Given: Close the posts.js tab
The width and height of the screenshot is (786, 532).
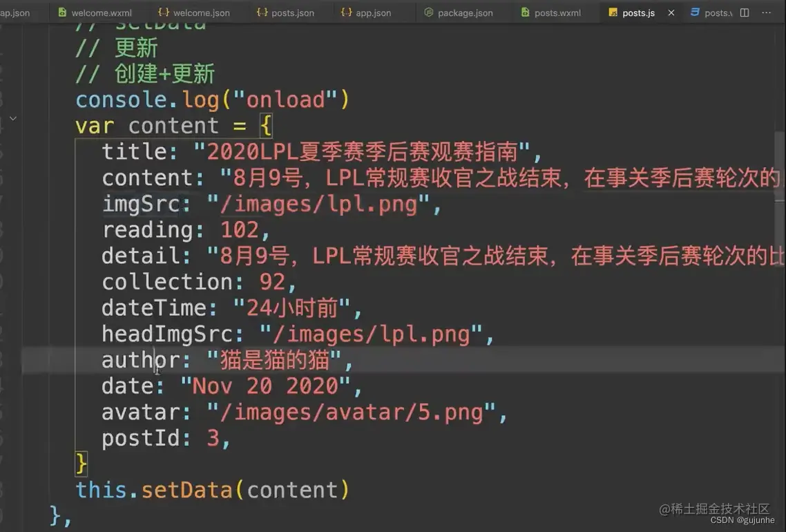Looking at the screenshot, I should coord(671,12).
